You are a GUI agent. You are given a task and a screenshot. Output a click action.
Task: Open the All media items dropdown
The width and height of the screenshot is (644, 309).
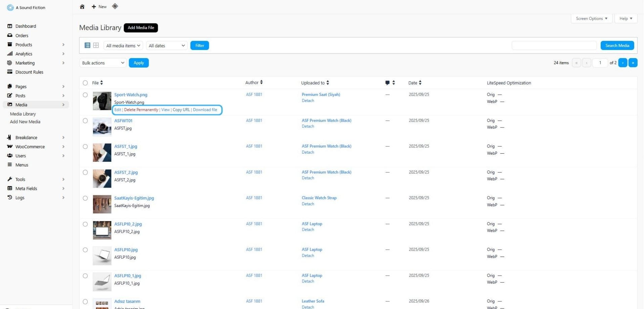pos(123,45)
